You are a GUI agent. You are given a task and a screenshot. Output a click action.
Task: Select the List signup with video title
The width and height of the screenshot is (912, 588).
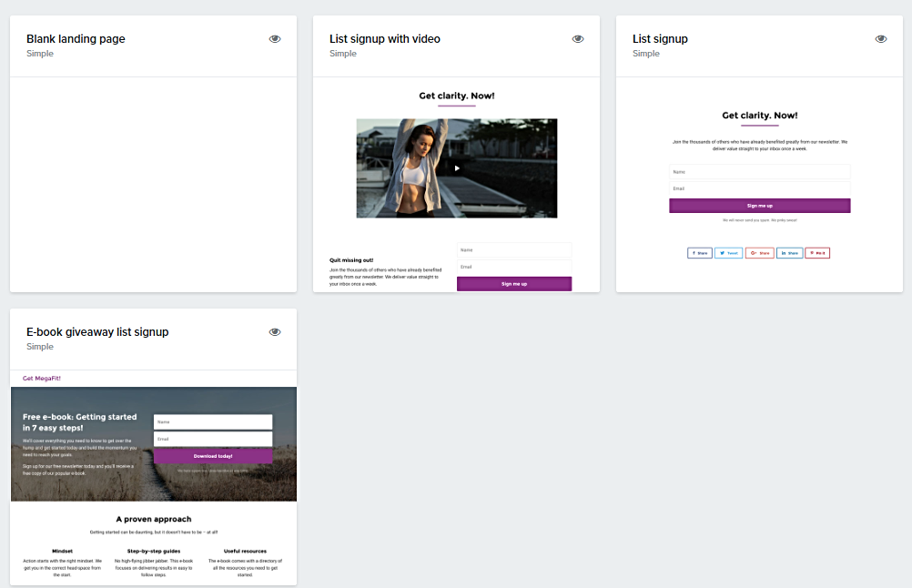click(x=384, y=39)
